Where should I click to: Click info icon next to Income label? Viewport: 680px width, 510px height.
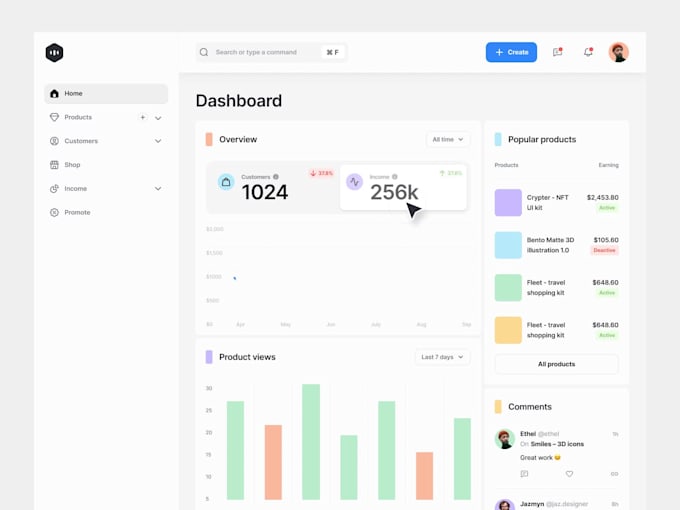tap(395, 177)
